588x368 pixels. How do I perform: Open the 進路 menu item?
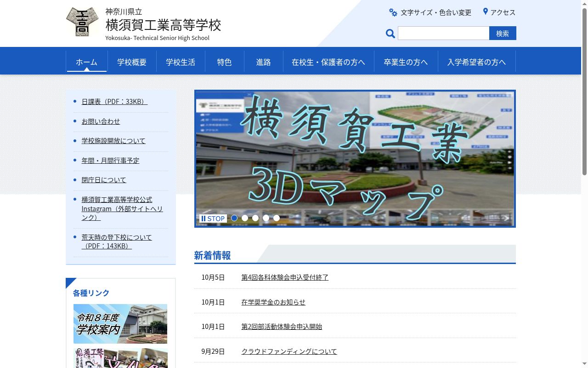click(263, 62)
